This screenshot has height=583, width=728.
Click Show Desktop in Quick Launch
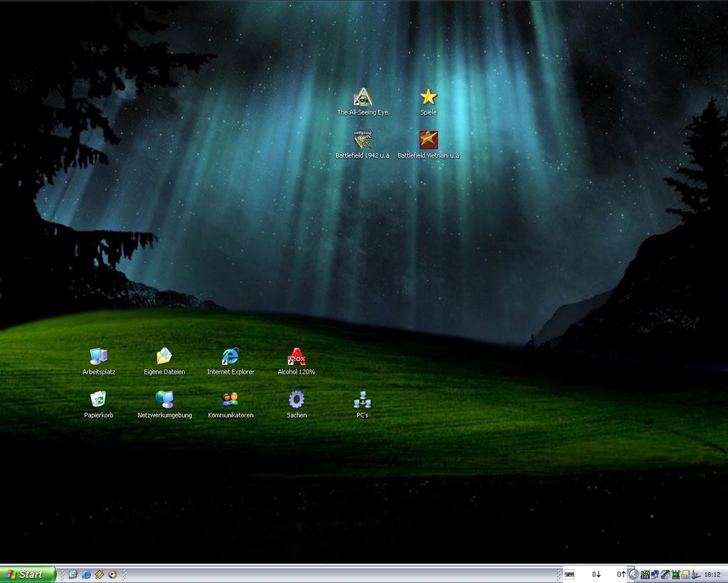coord(73,574)
